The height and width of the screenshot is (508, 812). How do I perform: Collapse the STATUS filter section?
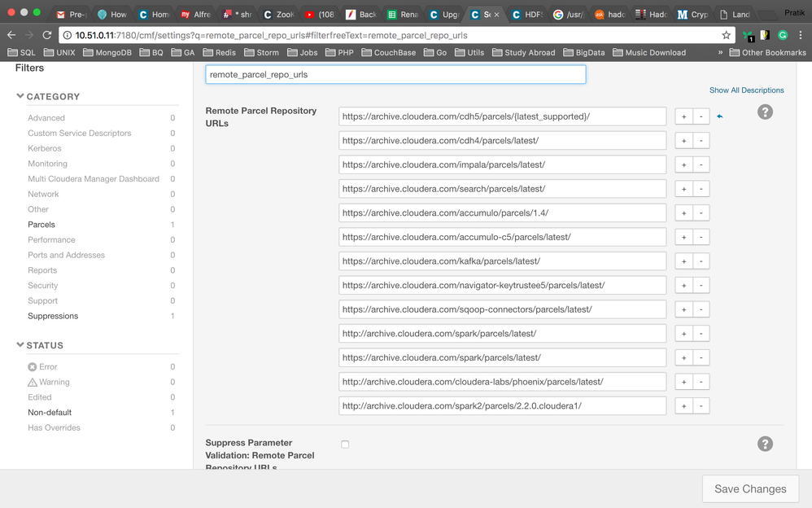[20, 345]
